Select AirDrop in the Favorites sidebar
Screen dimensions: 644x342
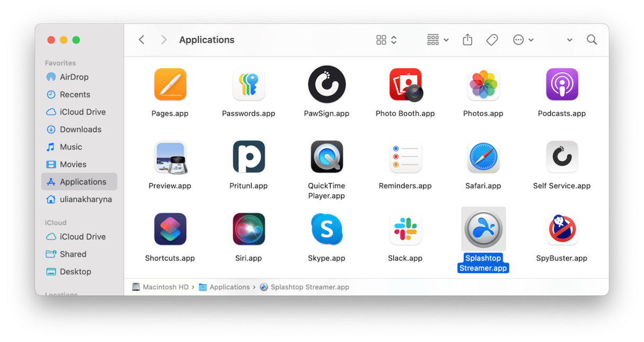pyautogui.click(x=74, y=77)
